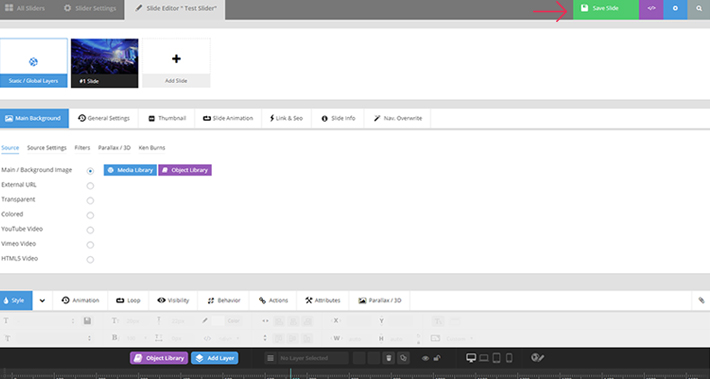
Task: Open the layer Visibility tab
Action: (x=173, y=300)
